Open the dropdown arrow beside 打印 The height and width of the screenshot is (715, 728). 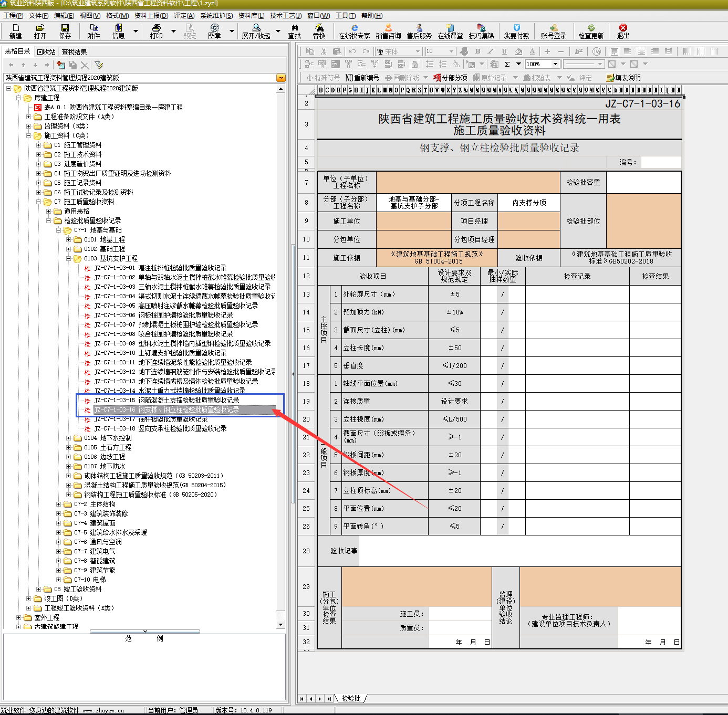[174, 31]
